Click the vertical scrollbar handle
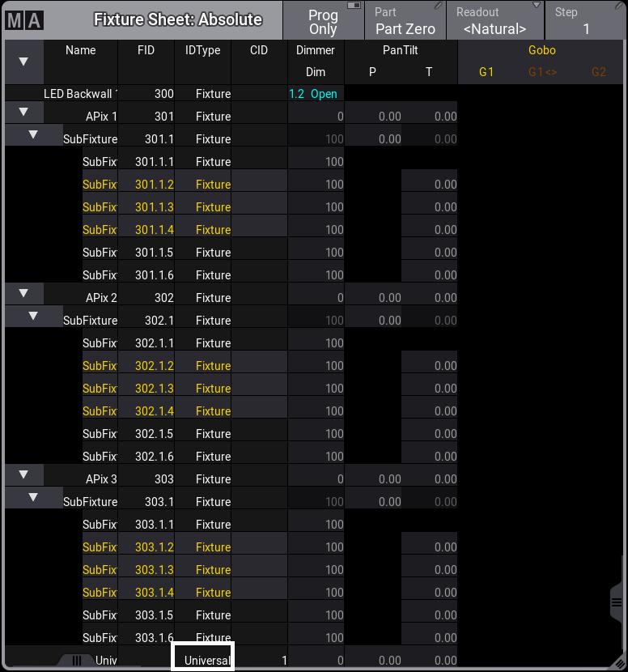 coord(617,602)
